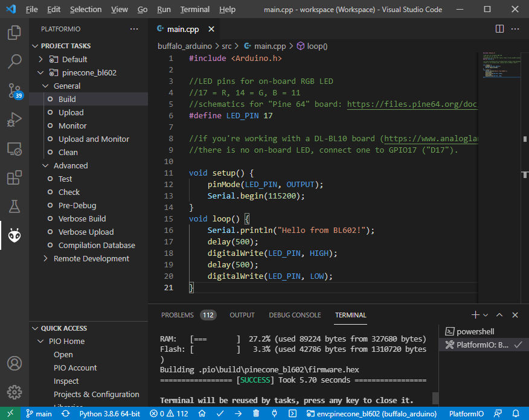This screenshot has width=529, height=420.
Task: Expand the Default environment tasks
Action: (41, 59)
